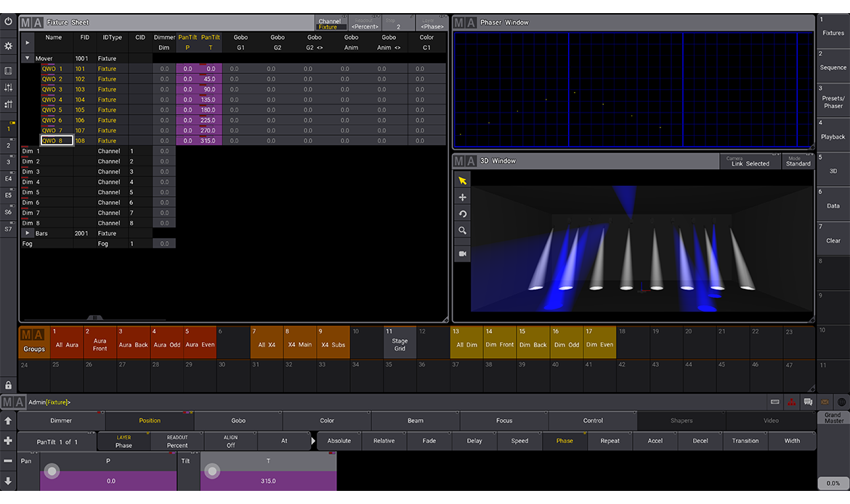The height and width of the screenshot is (504, 850).
Task: Click the MA logo beside the command line
Action: 14,402
